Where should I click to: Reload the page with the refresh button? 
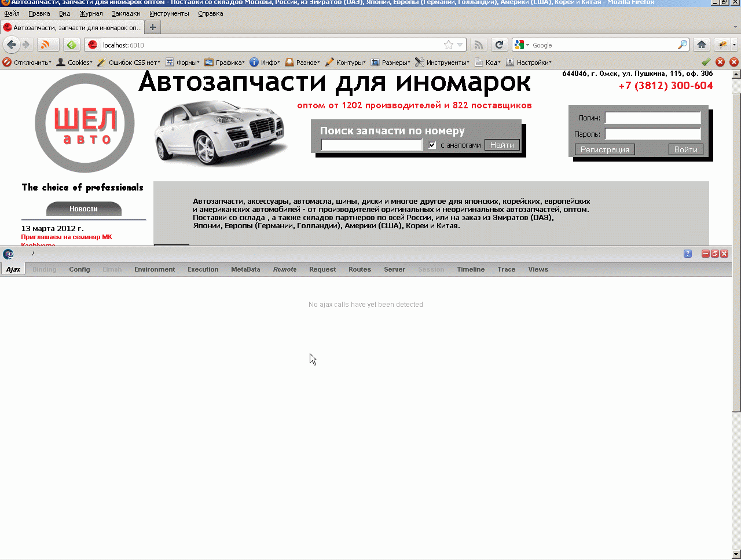pos(499,45)
